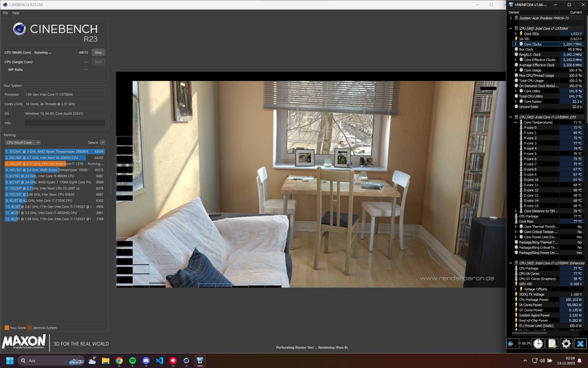Click the MAXON logo in Cinebench
Screen dimensions: 588x368
click(x=24, y=341)
